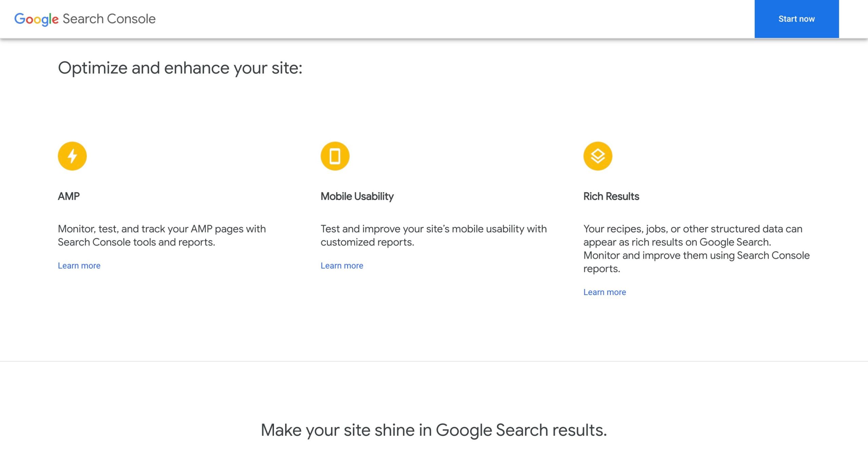Open Learn more link under AMP
Screen dimensions: 868x471
coord(79,266)
